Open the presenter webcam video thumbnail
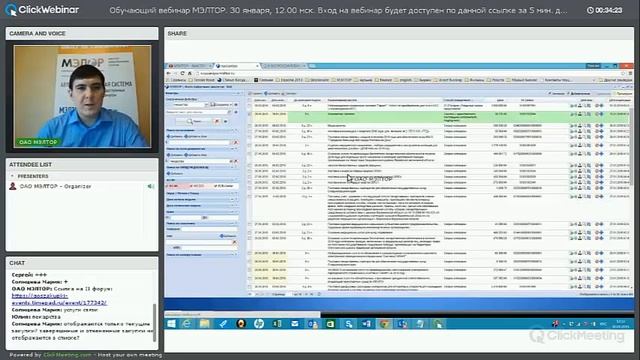The image size is (640, 360). tap(82, 96)
